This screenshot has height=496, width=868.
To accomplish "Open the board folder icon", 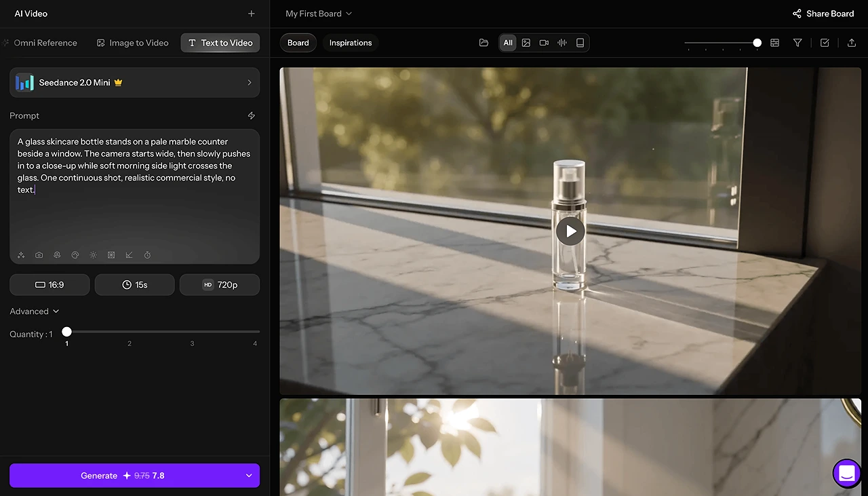I will (484, 43).
